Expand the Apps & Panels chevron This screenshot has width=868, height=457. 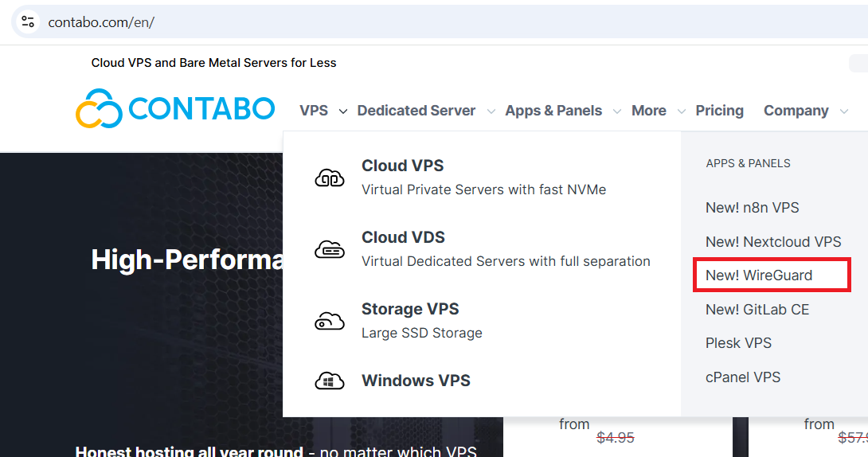pos(616,111)
